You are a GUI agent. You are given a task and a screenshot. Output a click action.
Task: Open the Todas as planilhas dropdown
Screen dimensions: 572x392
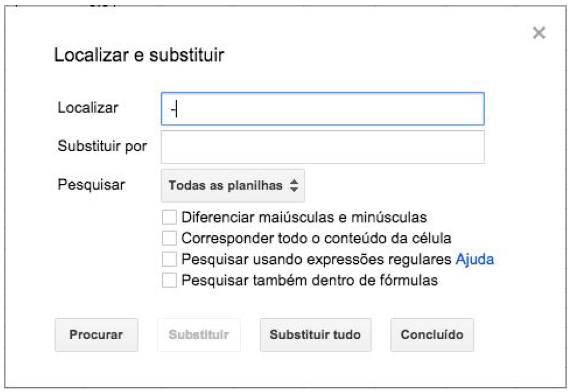[233, 186]
